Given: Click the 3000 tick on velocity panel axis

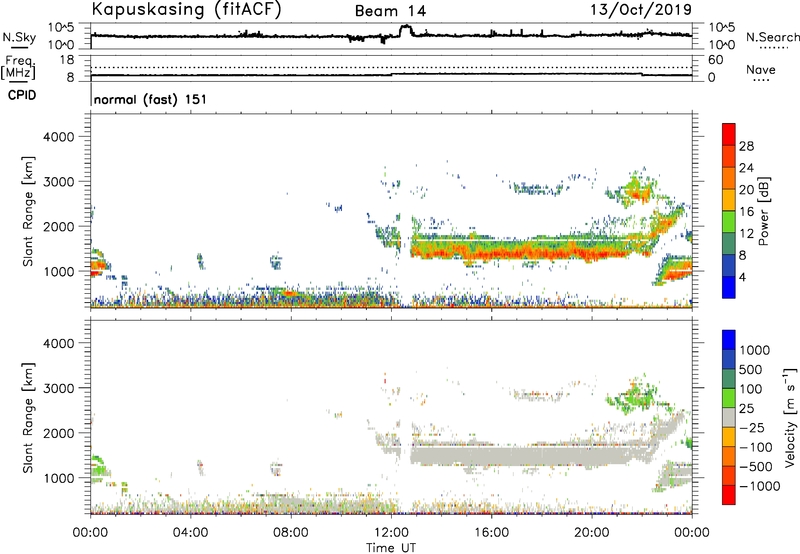Looking at the screenshot, I should [x=59, y=388].
